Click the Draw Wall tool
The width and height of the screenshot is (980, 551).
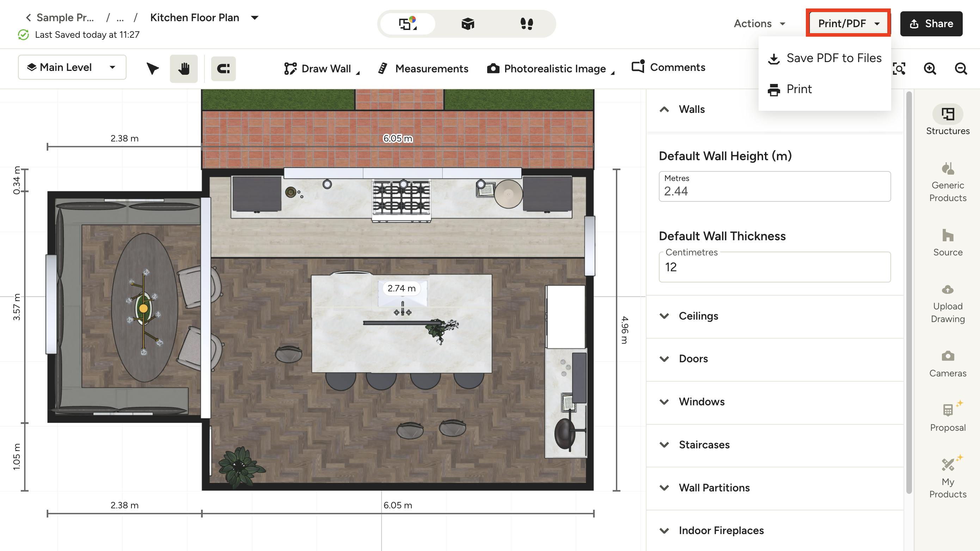click(x=321, y=68)
